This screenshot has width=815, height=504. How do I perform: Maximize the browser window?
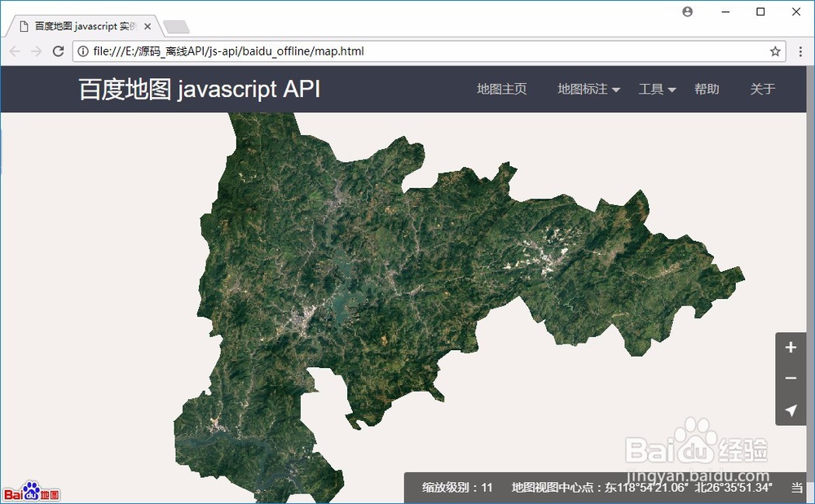pos(760,11)
